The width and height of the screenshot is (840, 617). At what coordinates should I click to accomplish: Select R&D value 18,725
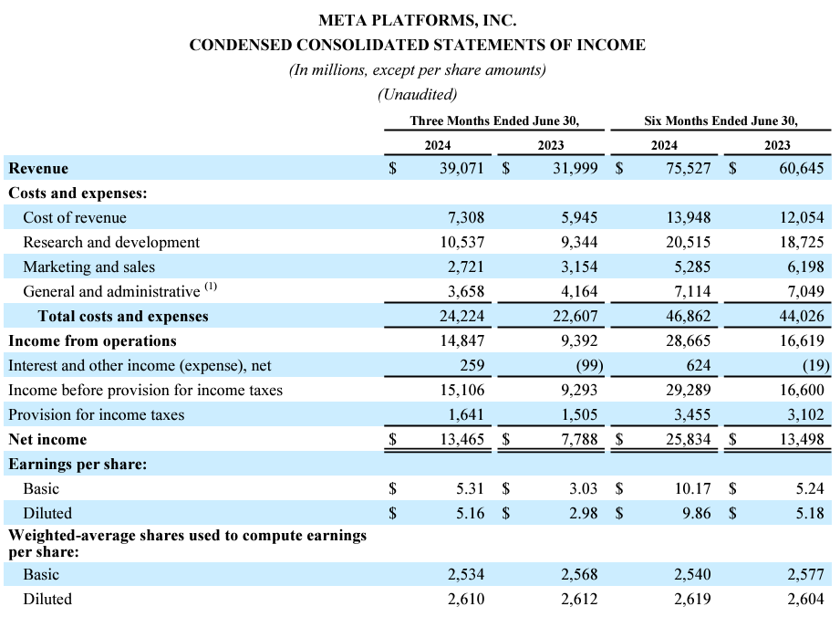point(802,242)
